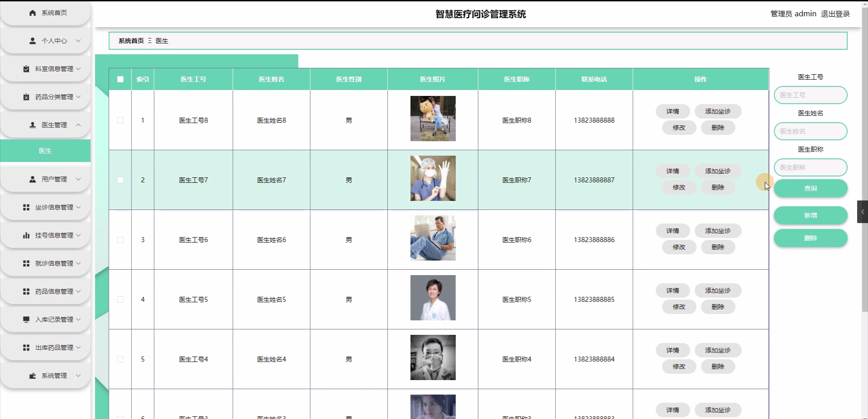This screenshot has height=419, width=868.
Task: Click the user icon beside 用户管理
Action: coord(33,179)
